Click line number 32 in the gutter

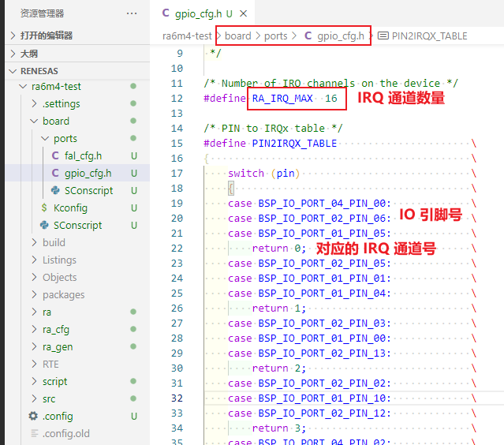click(x=177, y=398)
